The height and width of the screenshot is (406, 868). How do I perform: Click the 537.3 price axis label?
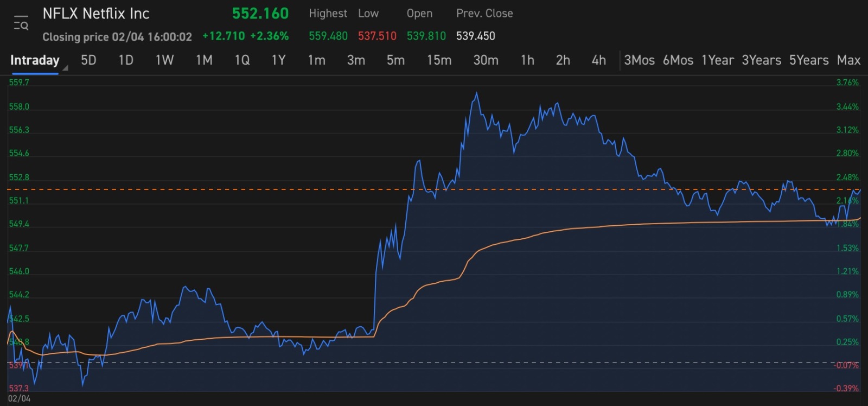(18, 388)
